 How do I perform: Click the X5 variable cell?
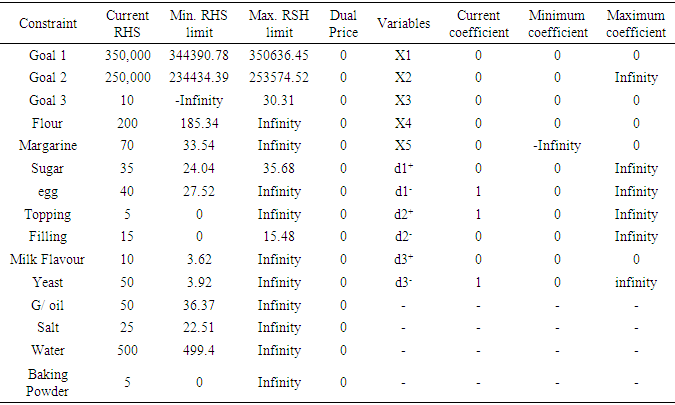coord(403,145)
